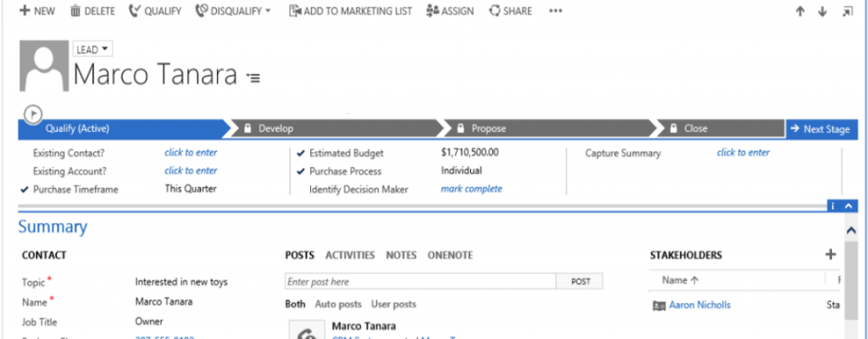
Task: Click to enter Existing Contact value
Action: (191, 153)
